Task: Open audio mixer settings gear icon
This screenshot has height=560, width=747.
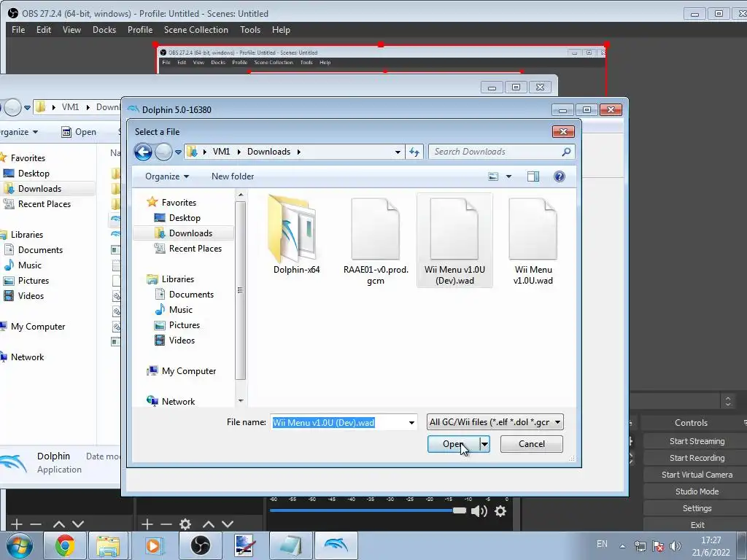Action: tap(500, 511)
